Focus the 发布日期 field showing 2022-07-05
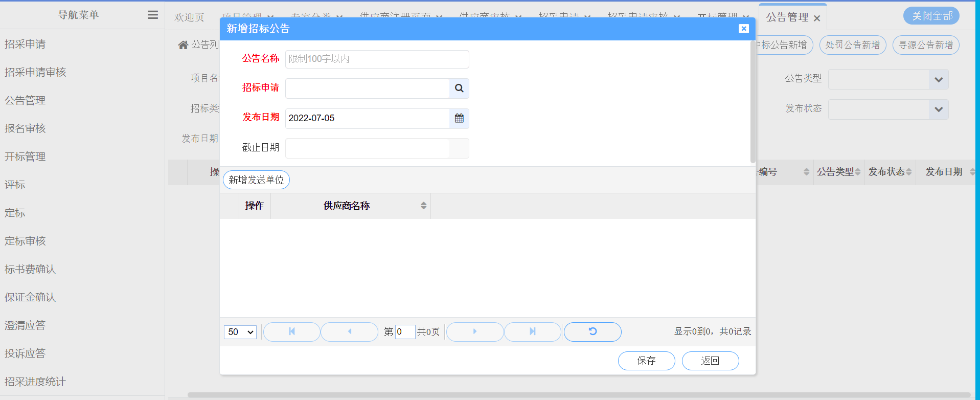 [367, 118]
